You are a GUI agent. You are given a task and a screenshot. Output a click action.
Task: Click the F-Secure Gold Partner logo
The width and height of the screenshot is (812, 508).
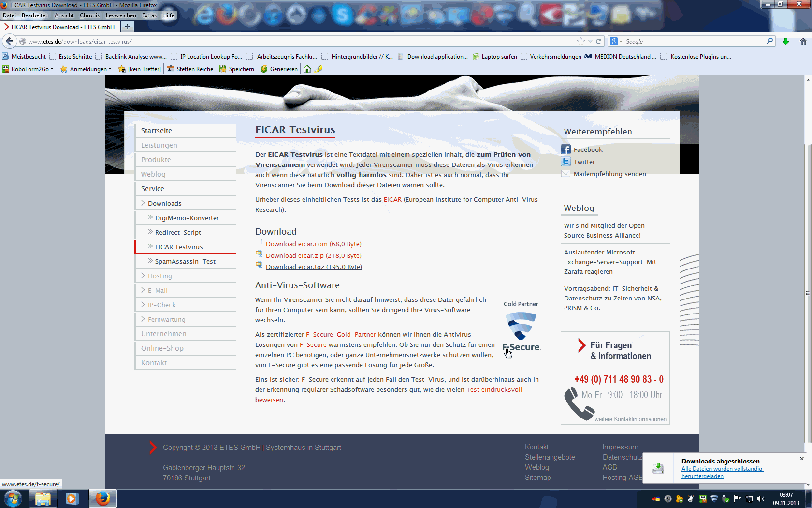click(x=521, y=331)
